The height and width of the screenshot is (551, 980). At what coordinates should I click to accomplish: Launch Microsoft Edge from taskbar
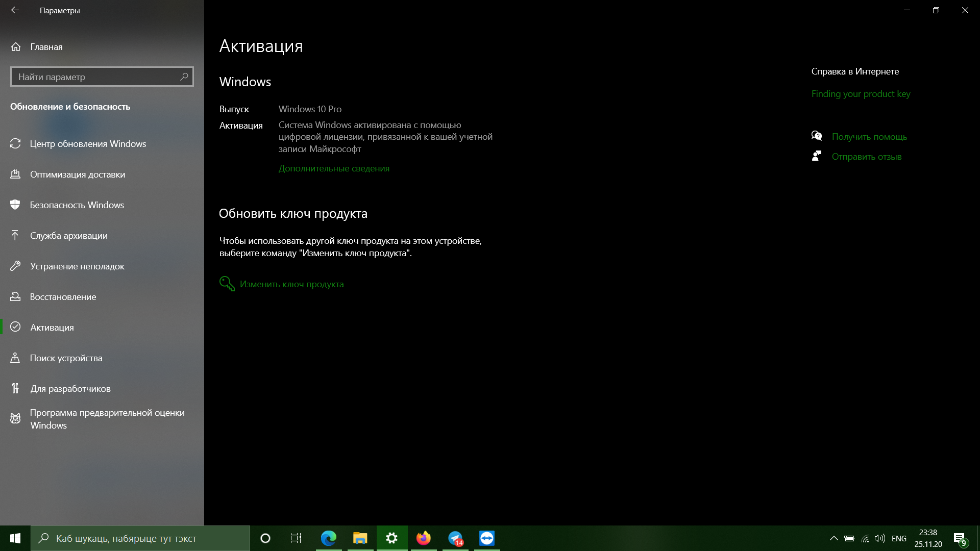tap(329, 538)
